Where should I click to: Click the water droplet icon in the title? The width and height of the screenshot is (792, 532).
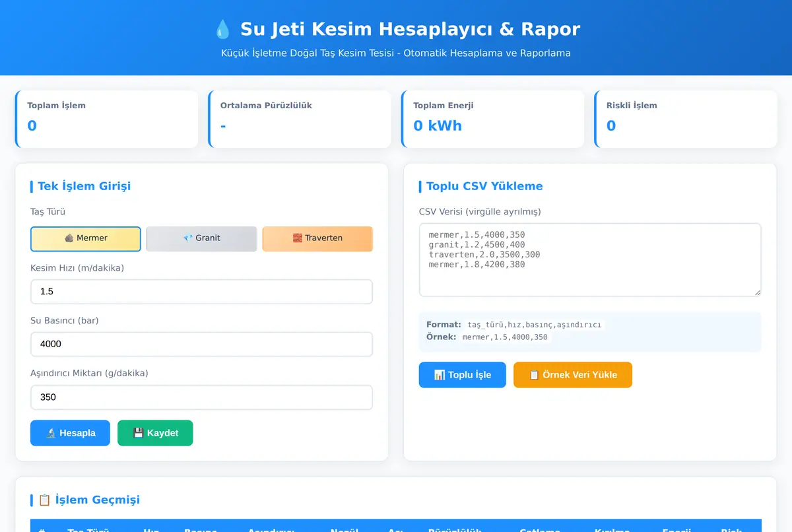point(222,29)
